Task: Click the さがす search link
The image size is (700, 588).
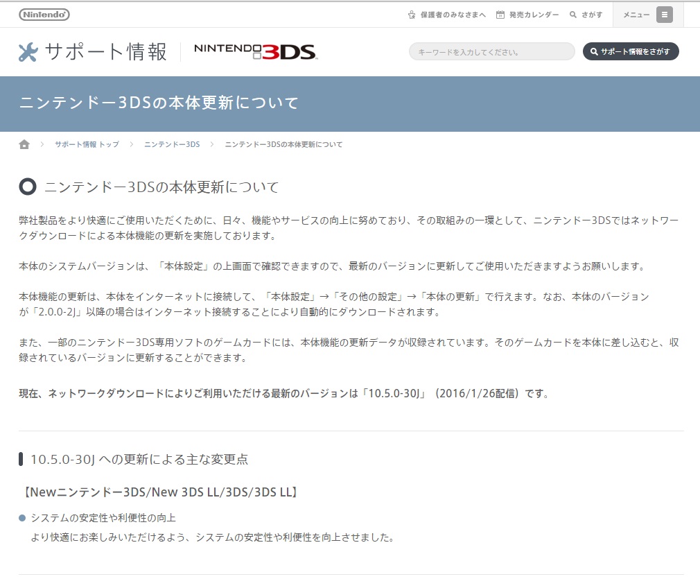Action: click(x=591, y=15)
